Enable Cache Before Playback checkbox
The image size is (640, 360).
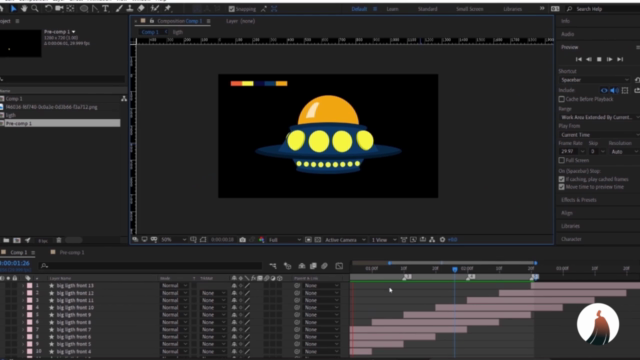click(x=562, y=99)
